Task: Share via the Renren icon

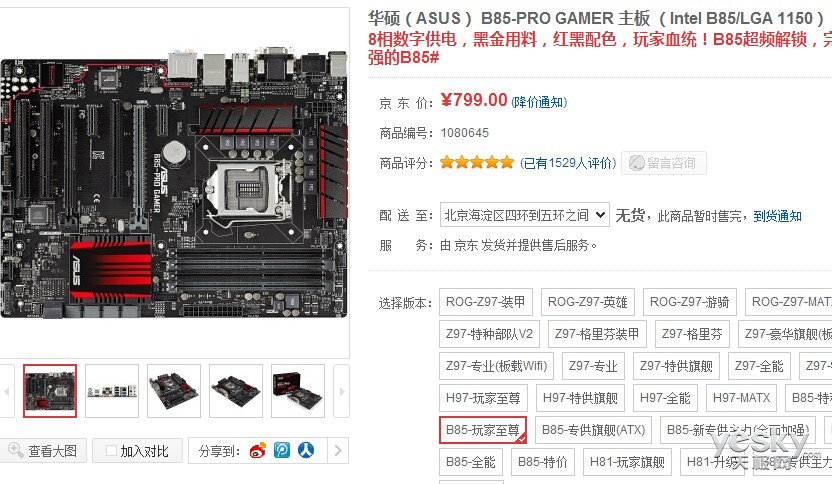Action: point(306,450)
